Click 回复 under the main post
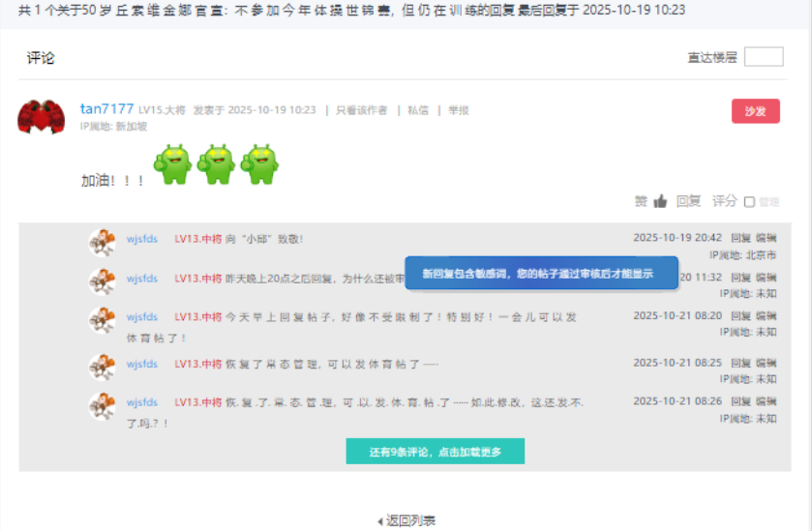 tap(688, 201)
